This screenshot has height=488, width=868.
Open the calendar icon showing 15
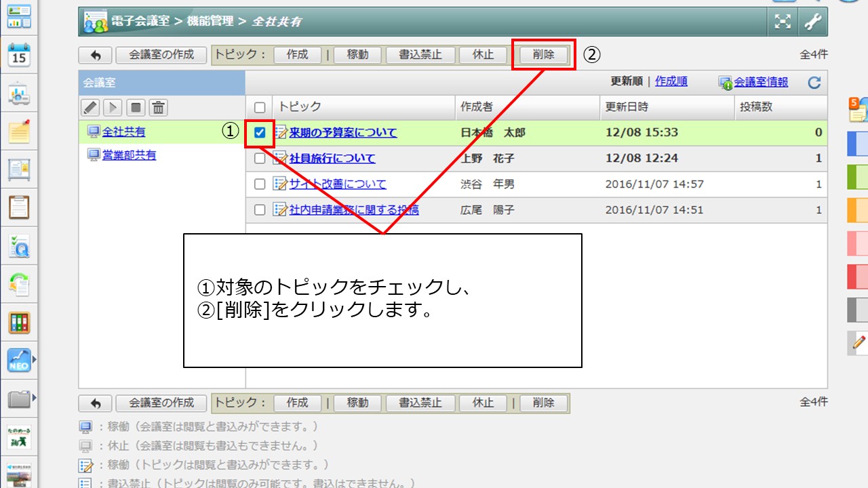[19, 54]
